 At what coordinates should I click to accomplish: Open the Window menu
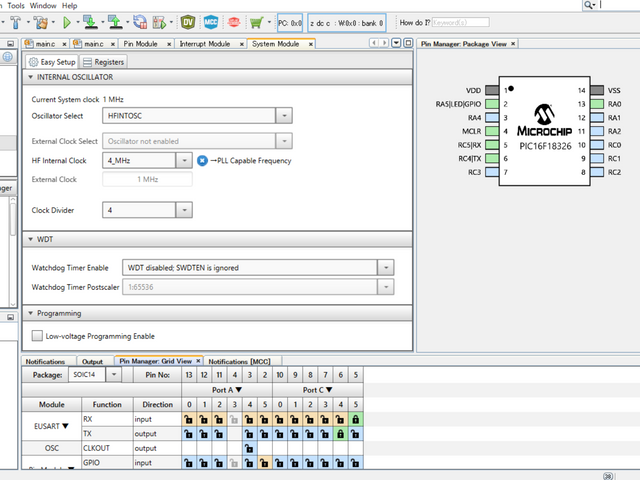point(43,5)
